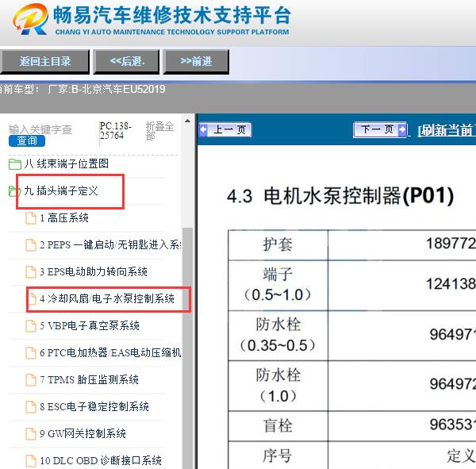The height and width of the screenshot is (469, 476).
Task: Click heading 4.3 电机水泵控制器(P01)
Action: (x=340, y=195)
